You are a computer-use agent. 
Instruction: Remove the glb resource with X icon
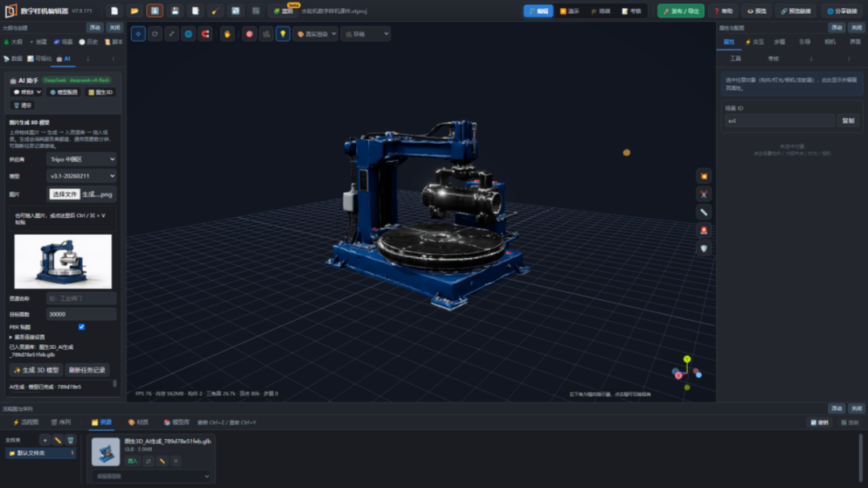pos(176,461)
